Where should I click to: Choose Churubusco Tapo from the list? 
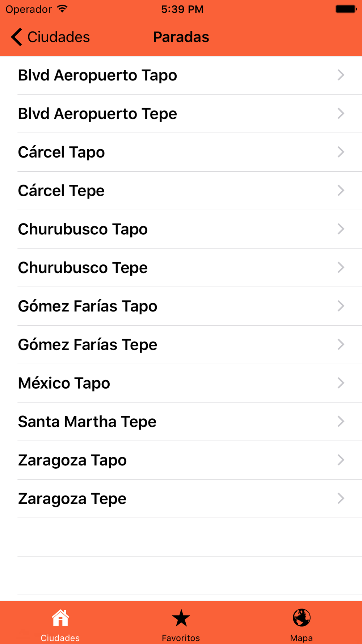pos(83,229)
